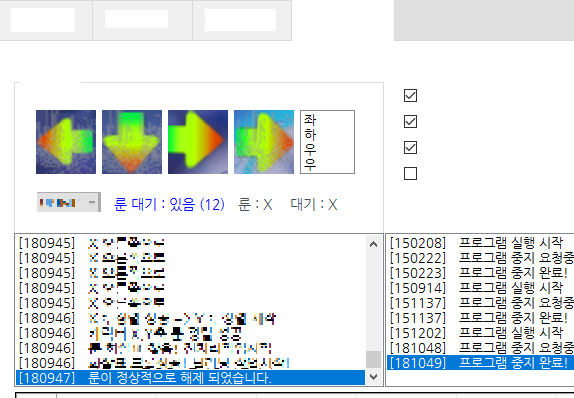Select right log row '[150223] 프로그램 중지 완료!'
Viewport: 574px width, 398px height.
point(480,273)
